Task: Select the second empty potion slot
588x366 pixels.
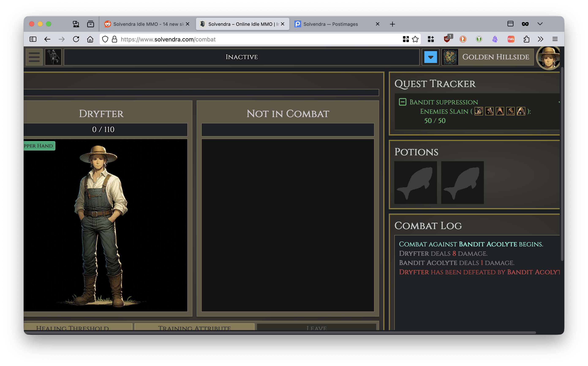Action: [x=462, y=183]
